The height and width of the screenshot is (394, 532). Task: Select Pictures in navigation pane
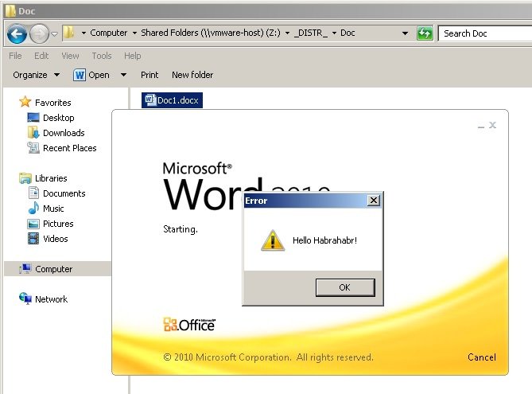58,224
